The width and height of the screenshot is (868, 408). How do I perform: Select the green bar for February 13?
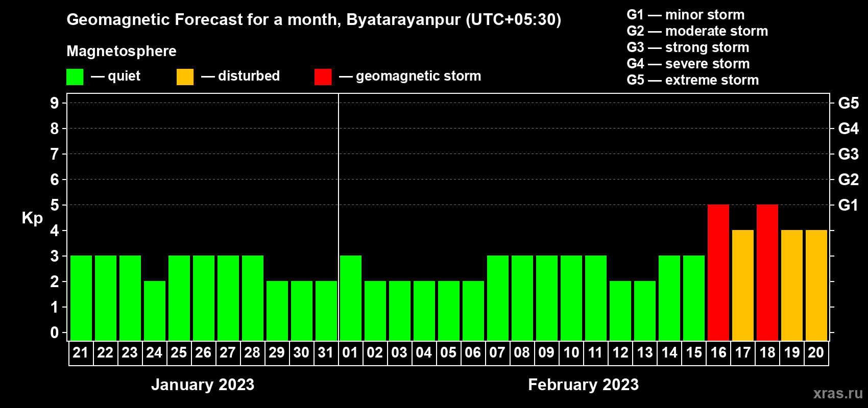tap(645, 311)
